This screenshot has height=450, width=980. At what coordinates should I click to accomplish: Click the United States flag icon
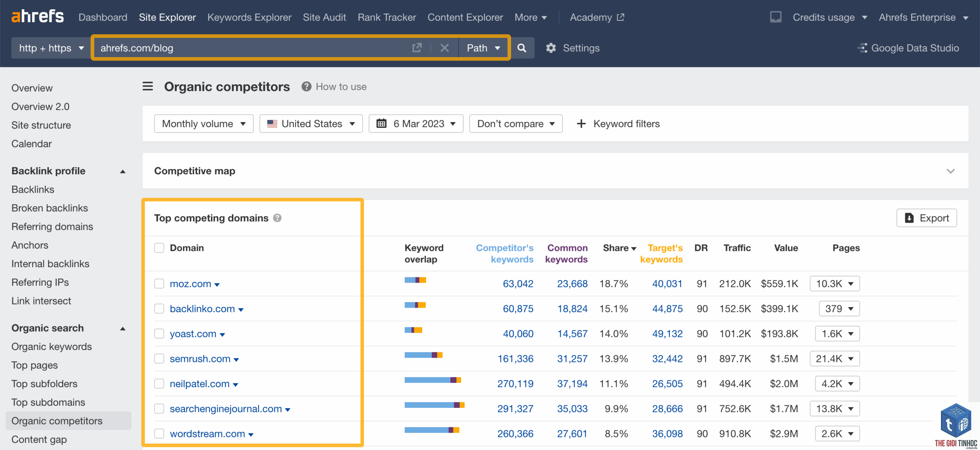click(x=272, y=124)
